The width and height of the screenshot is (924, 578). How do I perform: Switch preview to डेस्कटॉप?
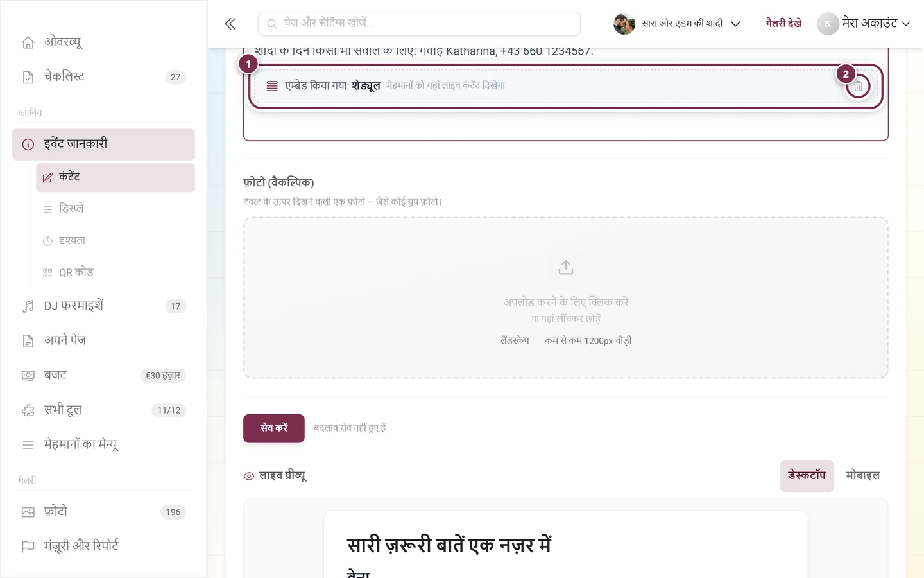tap(807, 476)
